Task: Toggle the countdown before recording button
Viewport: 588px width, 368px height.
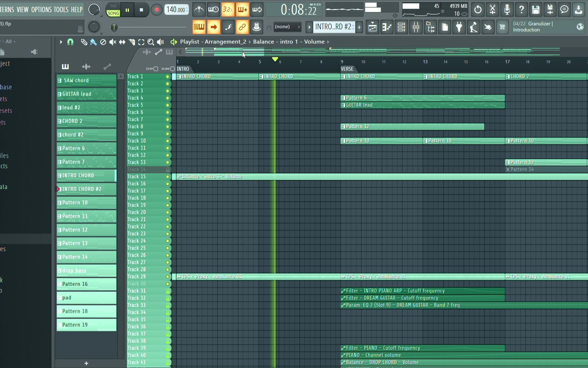Action: tap(228, 10)
